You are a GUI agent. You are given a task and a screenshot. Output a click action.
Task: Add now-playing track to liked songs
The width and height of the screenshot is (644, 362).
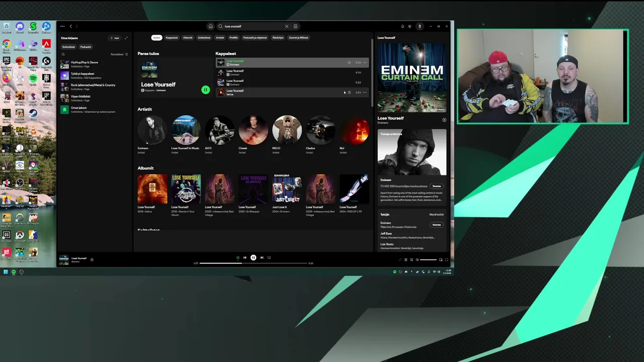pos(92,259)
